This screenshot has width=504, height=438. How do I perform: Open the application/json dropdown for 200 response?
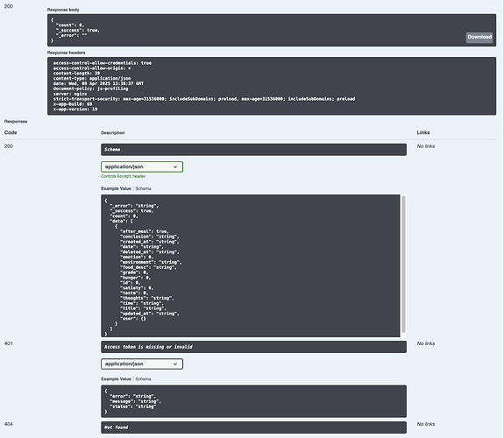coord(142,166)
